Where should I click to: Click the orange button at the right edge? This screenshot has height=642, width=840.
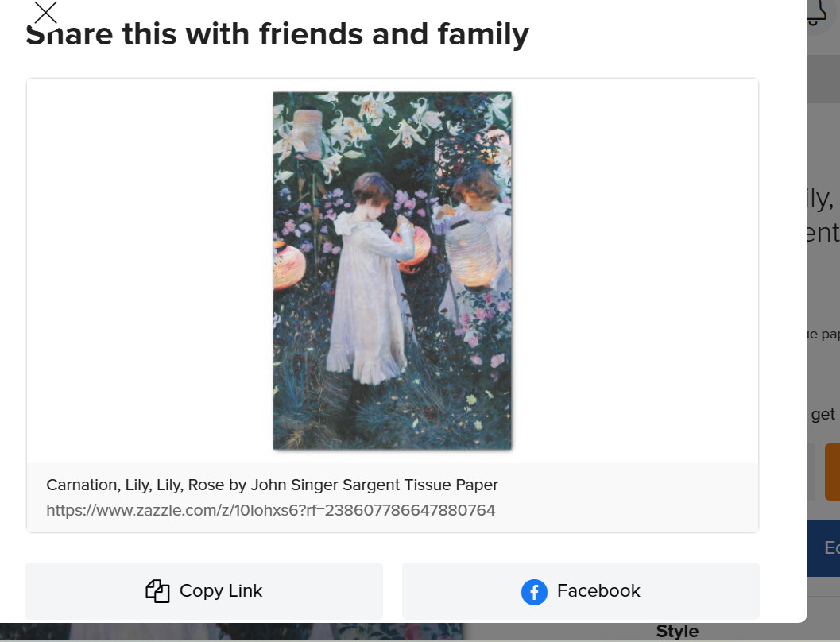pos(833,472)
